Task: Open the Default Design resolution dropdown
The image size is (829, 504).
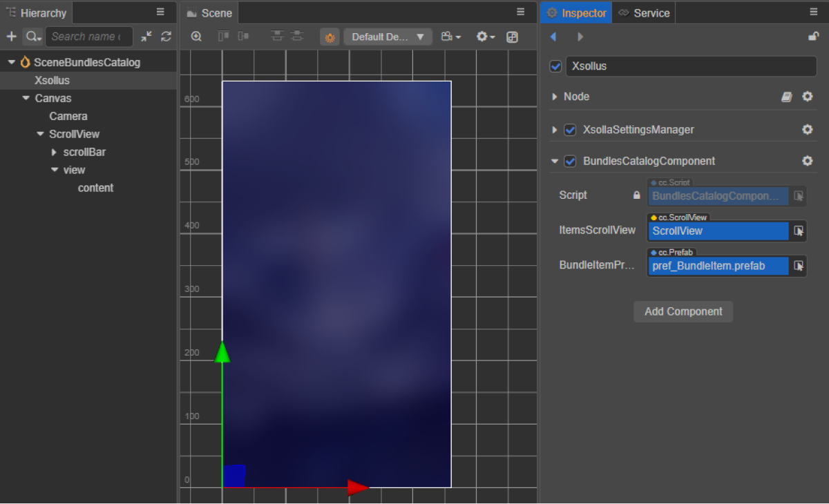Action: pyautogui.click(x=388, y=37)
